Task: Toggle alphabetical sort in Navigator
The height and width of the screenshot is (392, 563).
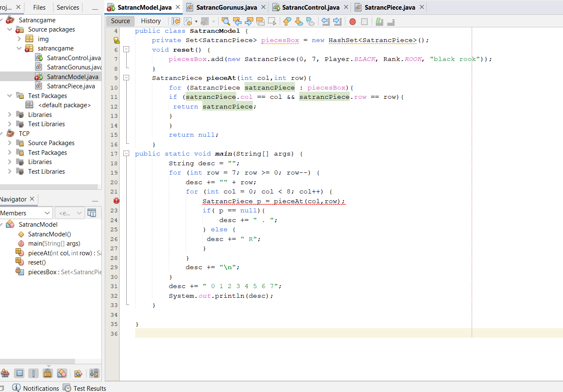Action: [94, 373]
